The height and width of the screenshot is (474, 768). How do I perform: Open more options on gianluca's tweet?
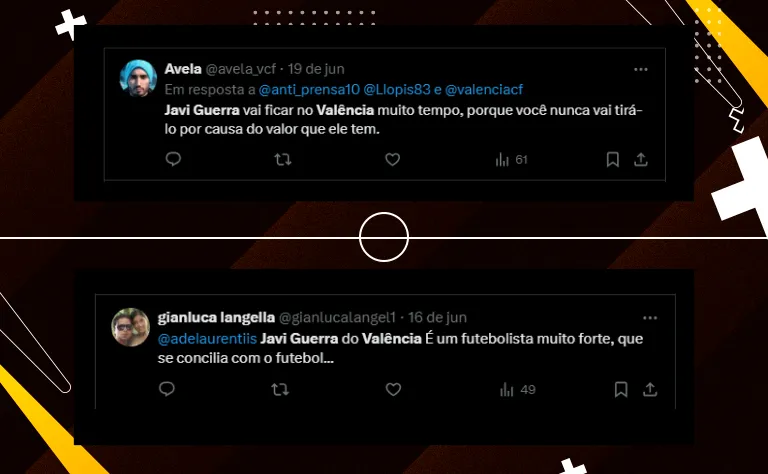(x=650, y=318)
